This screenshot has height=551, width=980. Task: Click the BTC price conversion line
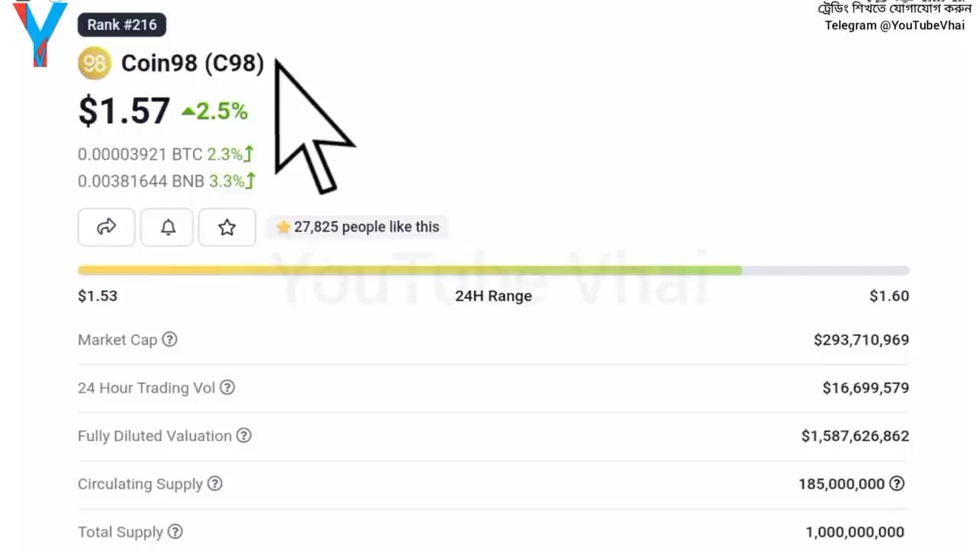[x=166, y=154]
